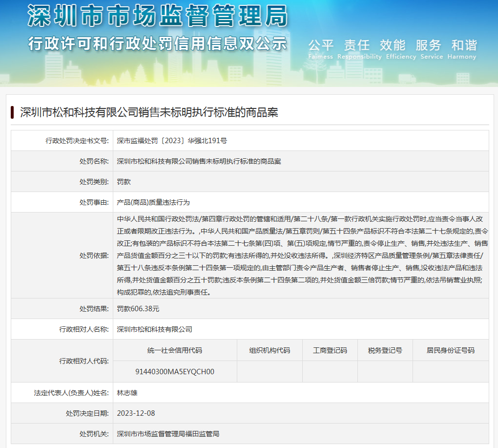Viewport: 498px width, 448px height.
Task: Click the legal representative name 林志雄
Action: pos(127,393)
